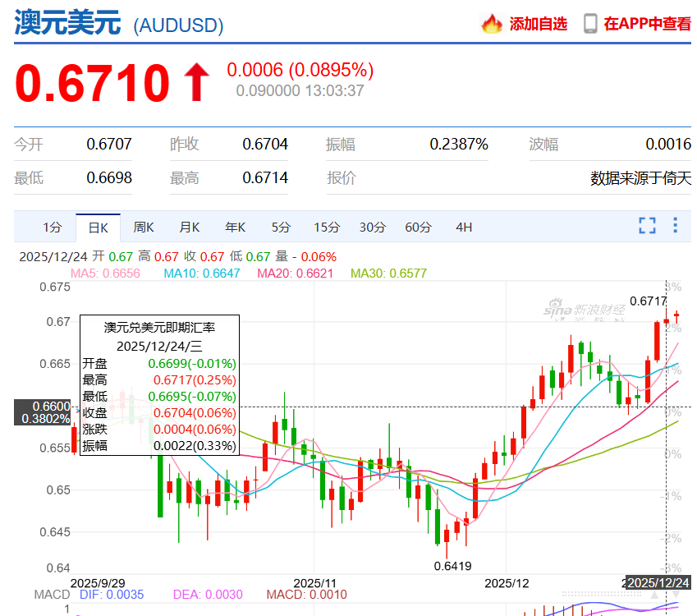The image size is (697, 616).
Task: Select the 日K chart tab
Action: [98, 228]
